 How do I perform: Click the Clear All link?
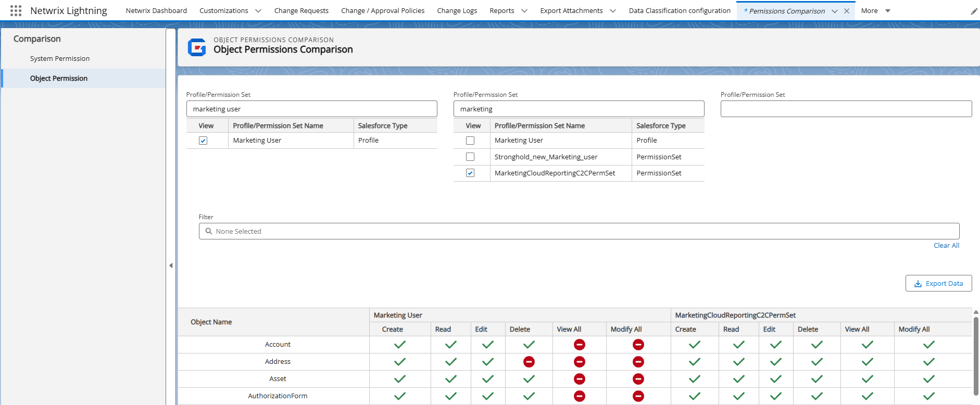[946, 246]
